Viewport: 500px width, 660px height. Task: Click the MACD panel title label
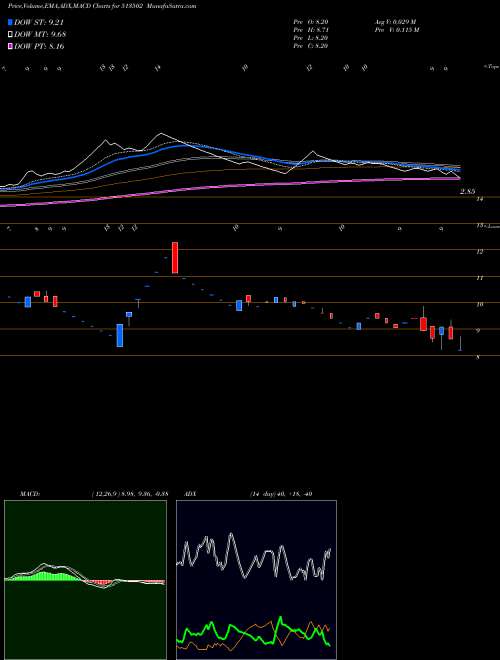coord(29,493)
